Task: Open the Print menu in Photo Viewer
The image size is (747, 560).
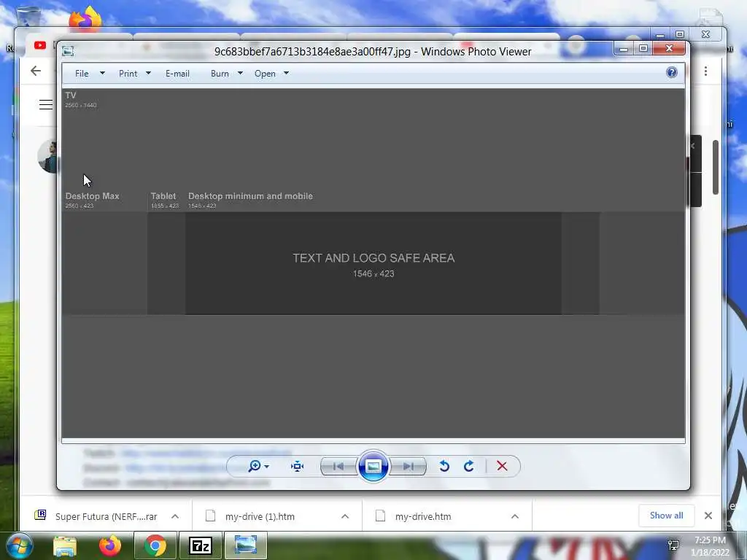Action: click(x=128, y=74)
